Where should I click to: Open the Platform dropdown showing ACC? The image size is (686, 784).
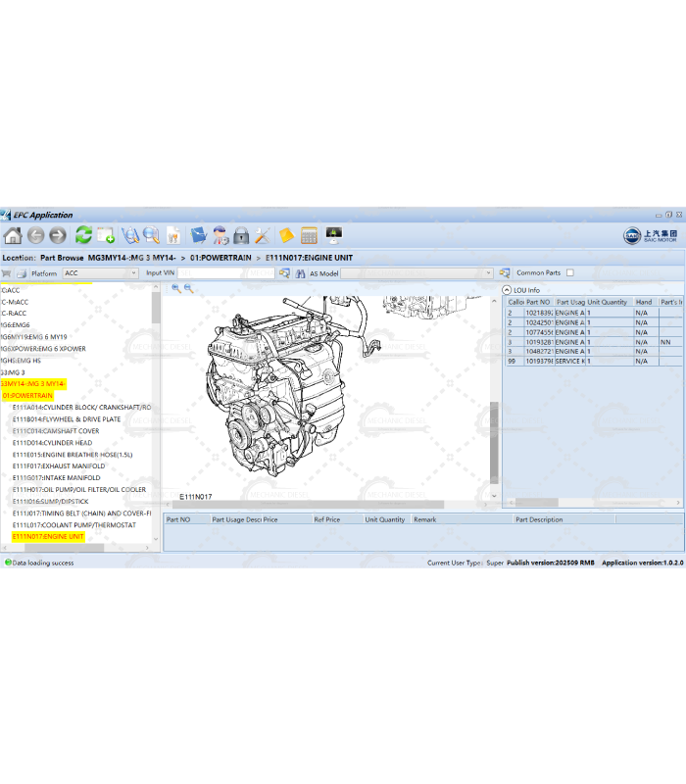(x=133, y=273)
